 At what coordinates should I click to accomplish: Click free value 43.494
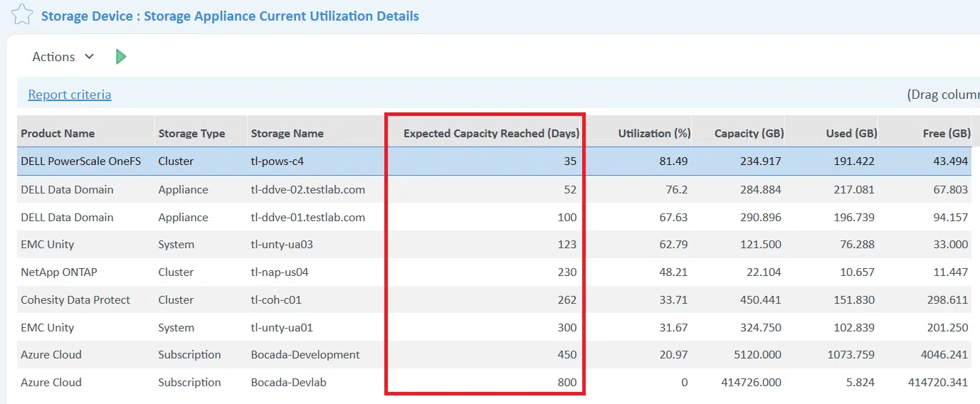pyautogui.click(x=950, y=161)
